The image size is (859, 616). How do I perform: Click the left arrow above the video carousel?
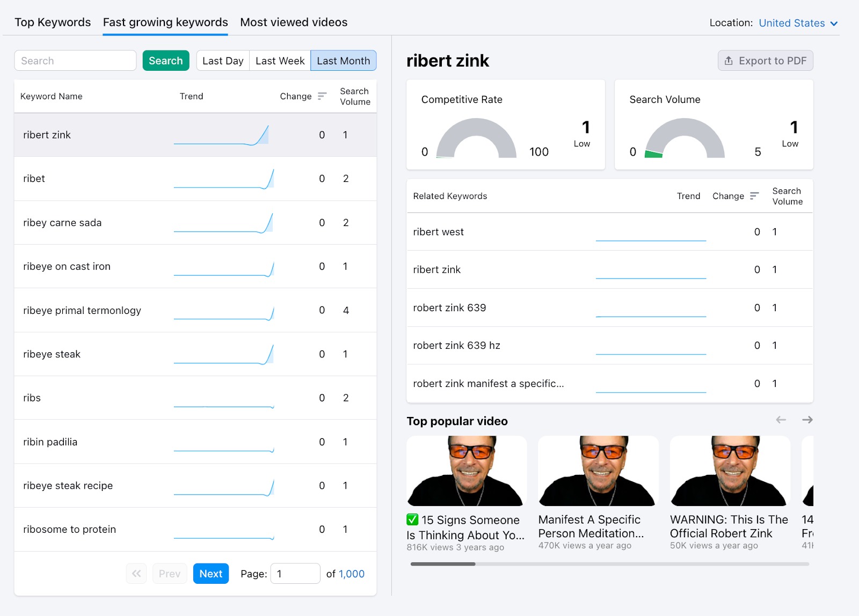click(x=781, y=420)
